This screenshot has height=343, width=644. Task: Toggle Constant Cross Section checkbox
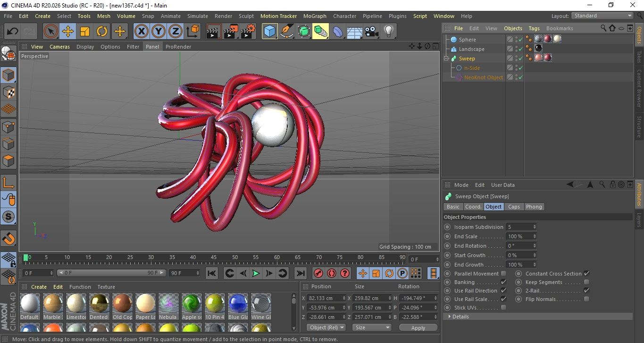(586, 274)
